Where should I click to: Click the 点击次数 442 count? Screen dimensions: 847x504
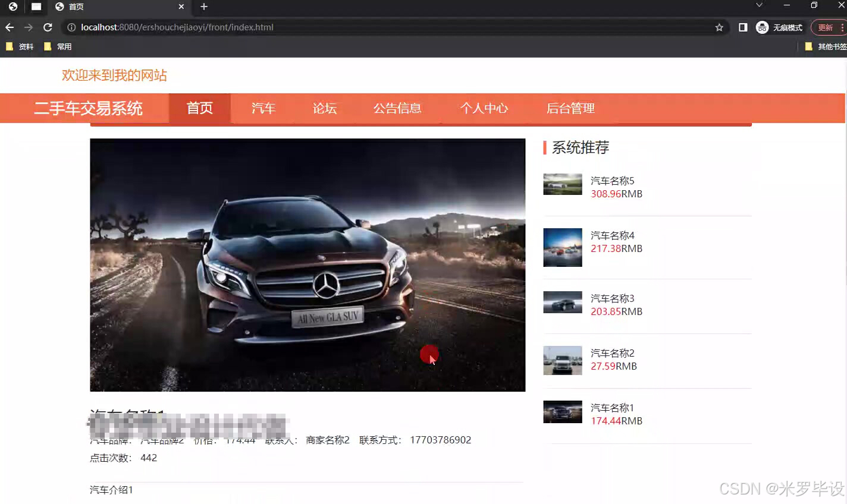tap(123, 458)
